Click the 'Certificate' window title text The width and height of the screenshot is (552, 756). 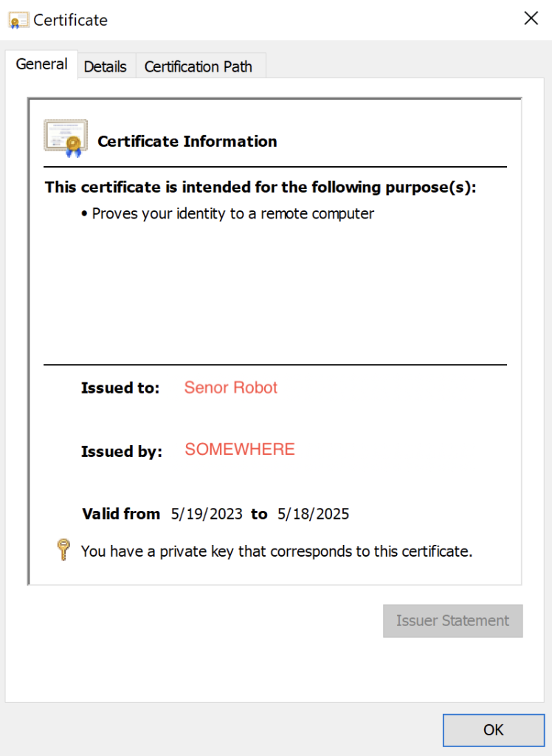(x=71, y=20)
